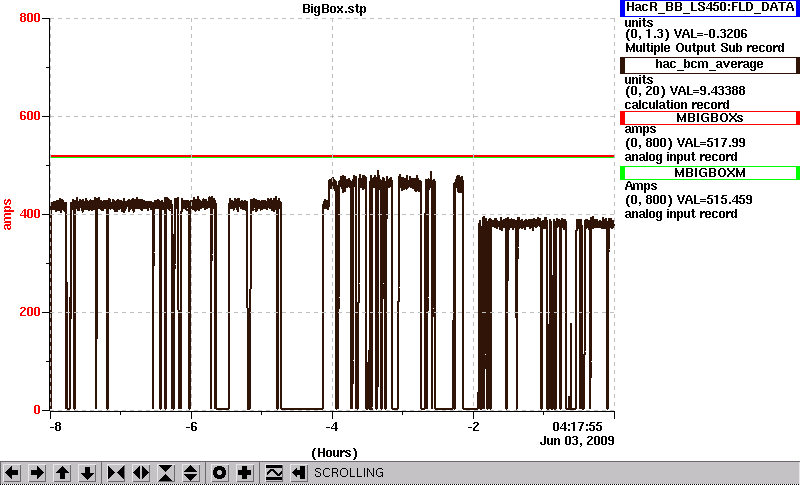Image resolution: width=800 pixels, height=485 pixels.
Task: Click the red 'amps' y-axis label
Action: [7, 215]
